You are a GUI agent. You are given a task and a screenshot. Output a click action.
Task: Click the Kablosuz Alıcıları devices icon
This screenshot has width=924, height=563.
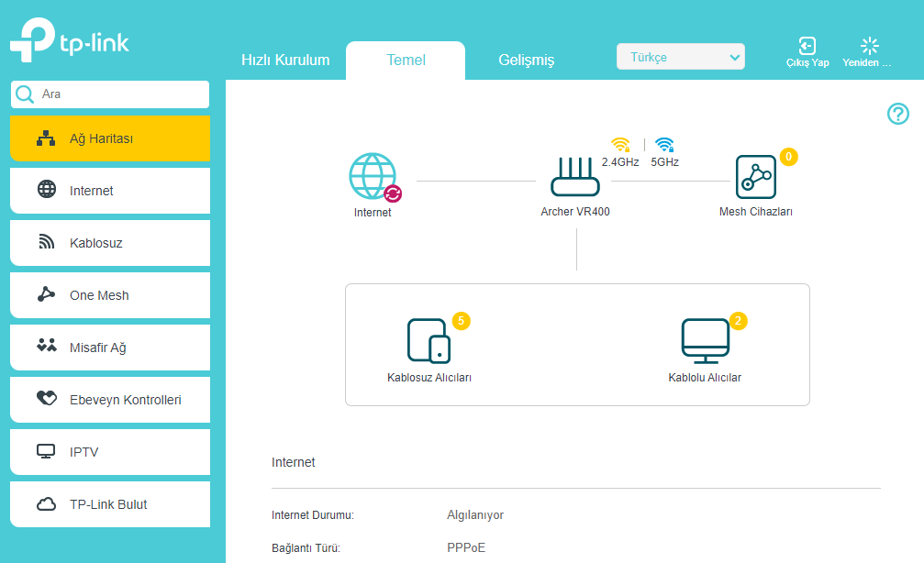tap(429, 341)
